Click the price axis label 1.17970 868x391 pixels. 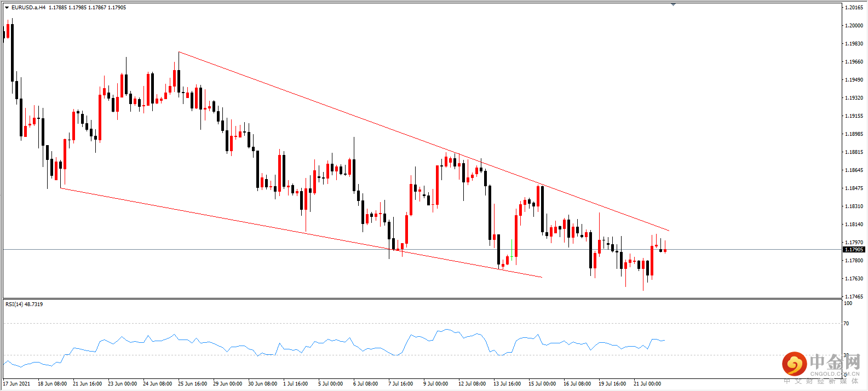854,243
